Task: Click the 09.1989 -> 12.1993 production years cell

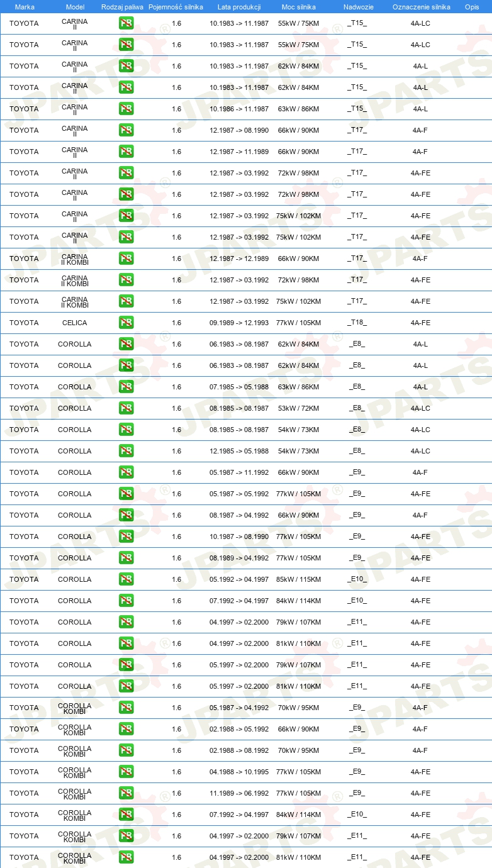Action: click(239, 323)
